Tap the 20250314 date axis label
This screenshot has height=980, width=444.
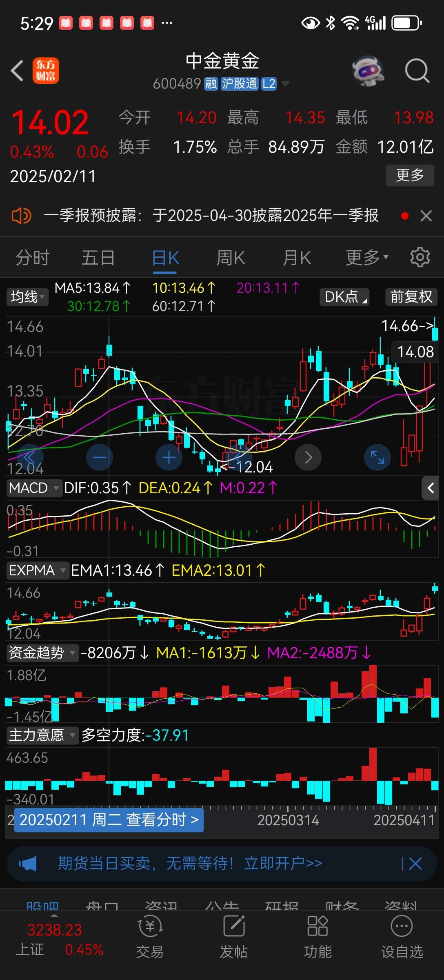click(288, 820)
